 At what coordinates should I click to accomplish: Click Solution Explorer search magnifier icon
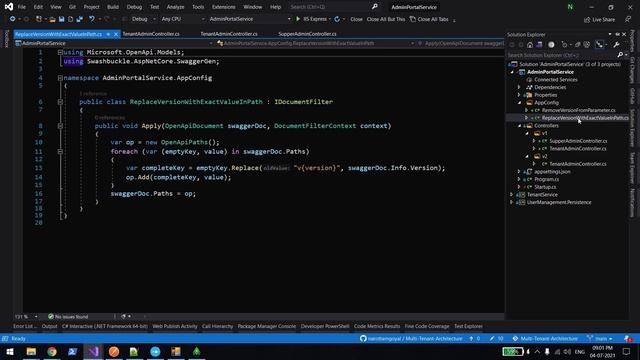[620, 55]
